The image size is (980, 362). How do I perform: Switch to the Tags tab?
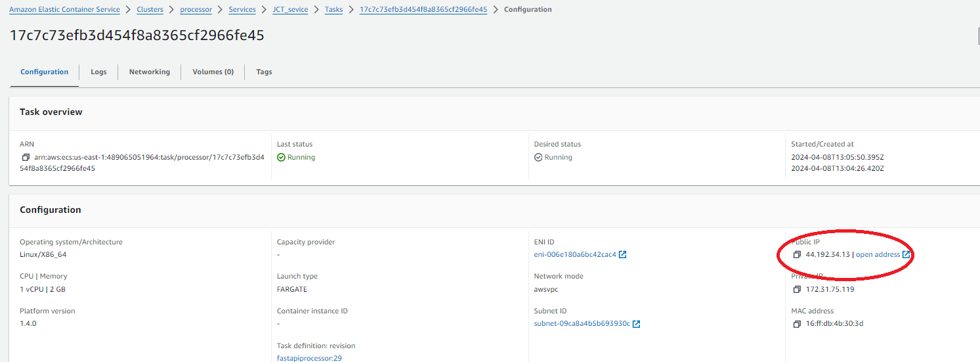264,72
